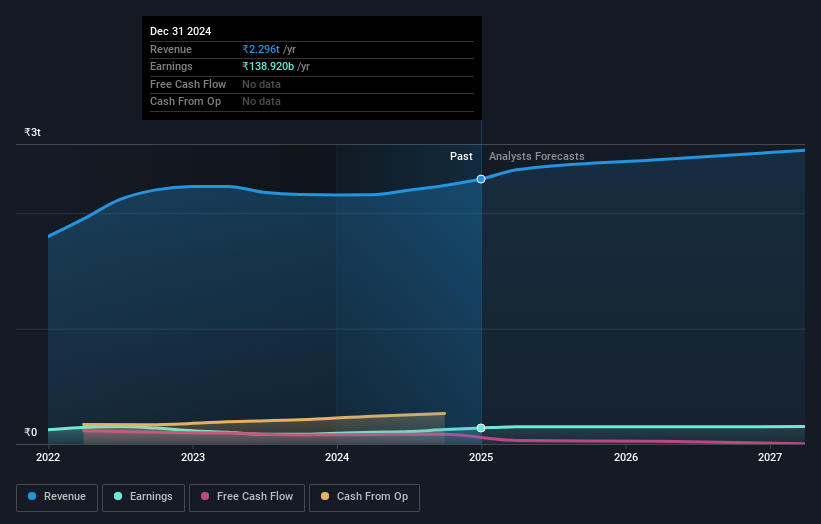821x524 pixels.
Task: Click the Cash From Op tooltip row label
Action: pyautogui.click(x=185, y=102)
